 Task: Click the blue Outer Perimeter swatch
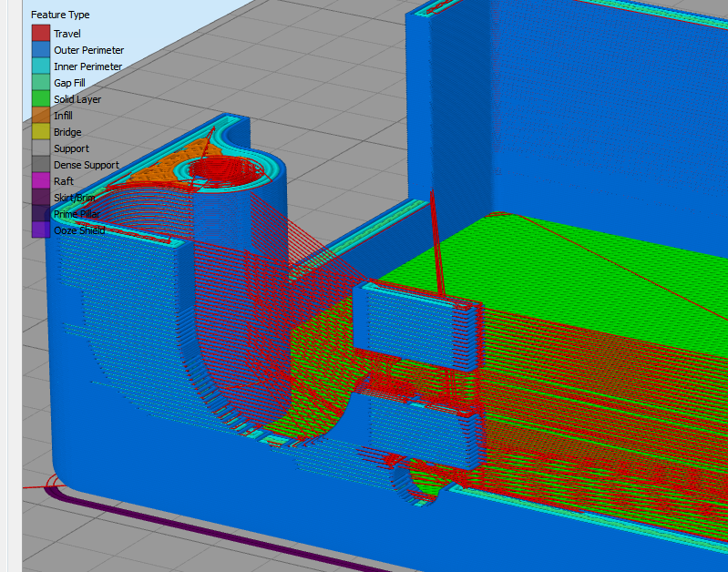coord(40,50)
